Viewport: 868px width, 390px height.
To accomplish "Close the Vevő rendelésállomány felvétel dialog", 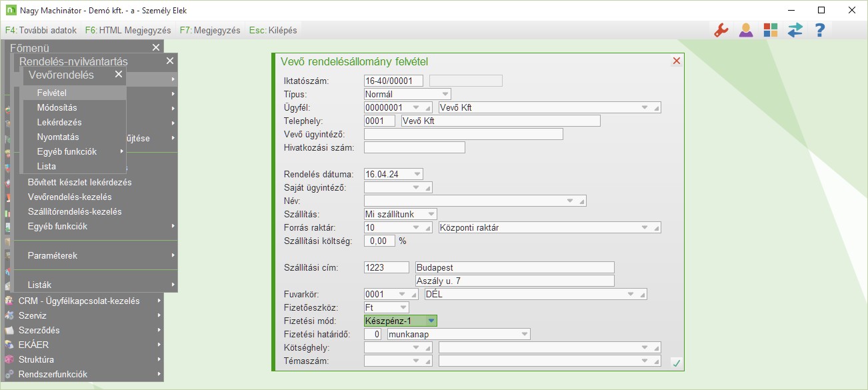I will tap(677, 61).
